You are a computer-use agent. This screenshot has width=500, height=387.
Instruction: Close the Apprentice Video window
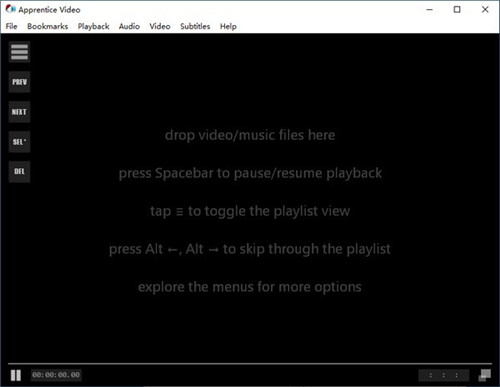(485, 10)
